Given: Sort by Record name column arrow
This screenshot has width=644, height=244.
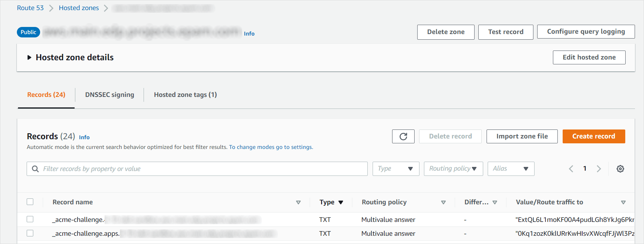Looking at the screenshot, I should click(x=298, y=202).
